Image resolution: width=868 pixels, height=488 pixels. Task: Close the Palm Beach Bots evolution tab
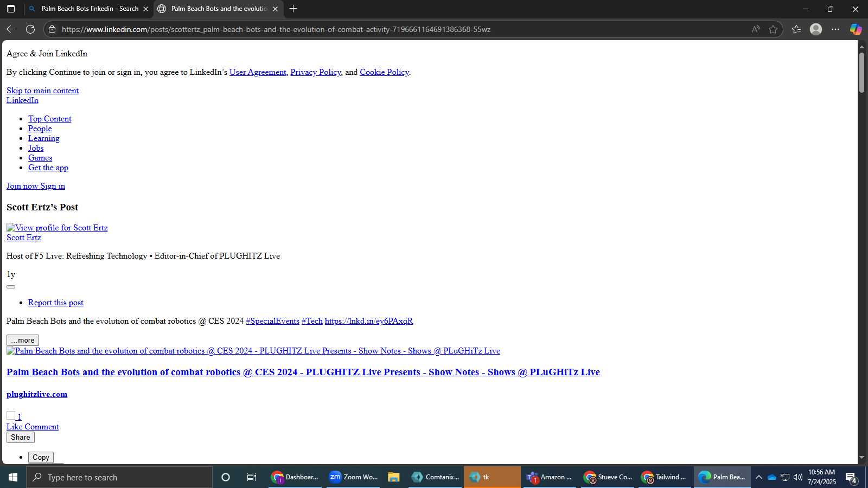(x=275, y=9)
